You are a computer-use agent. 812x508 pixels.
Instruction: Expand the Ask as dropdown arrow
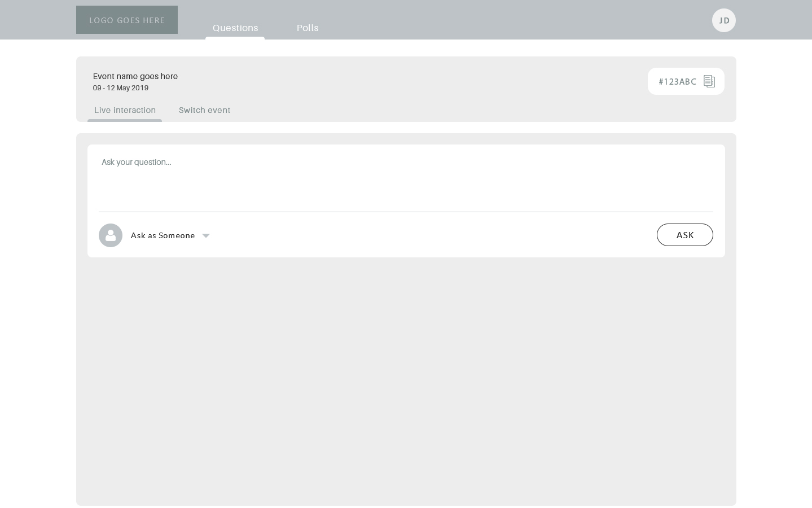point(206,236)
